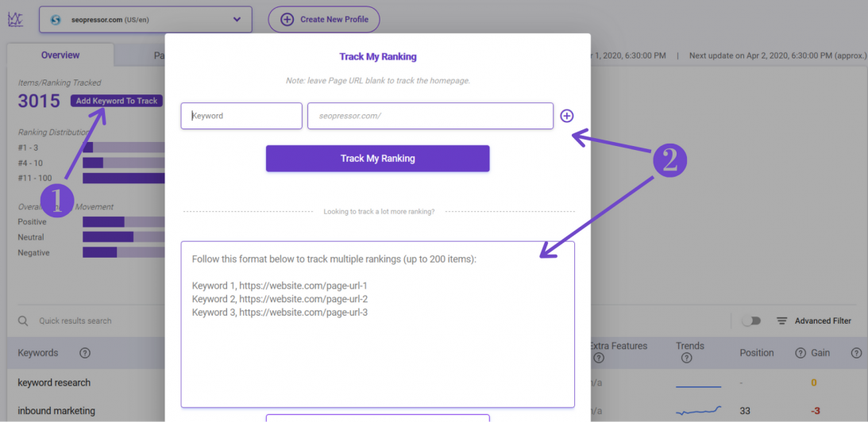Click the #11 - 100 ranking distribution bar
Screen dimensions: 868x422
pyautogui.click(x=124, y=178)
